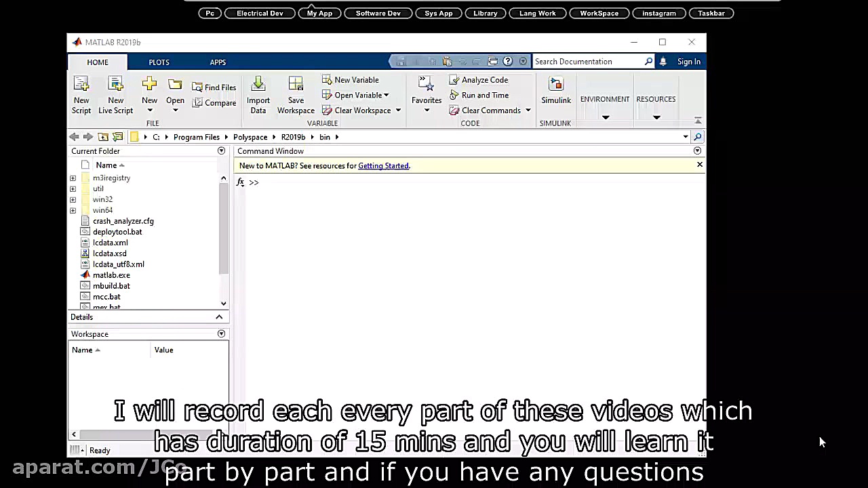Click the New plus icon

click(149, 84)
